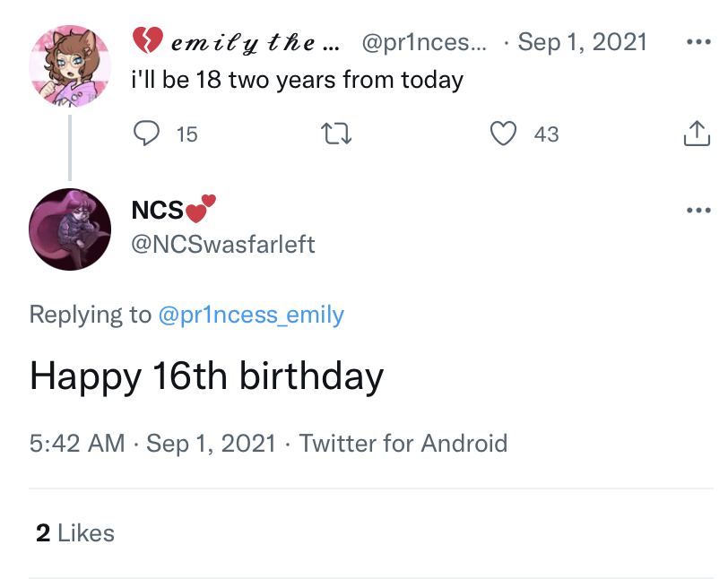Click the Sep 1, 2021 date on emily's tweet
Screen dimensions: 728x579
pyautogui.click(x=583, y=42)
